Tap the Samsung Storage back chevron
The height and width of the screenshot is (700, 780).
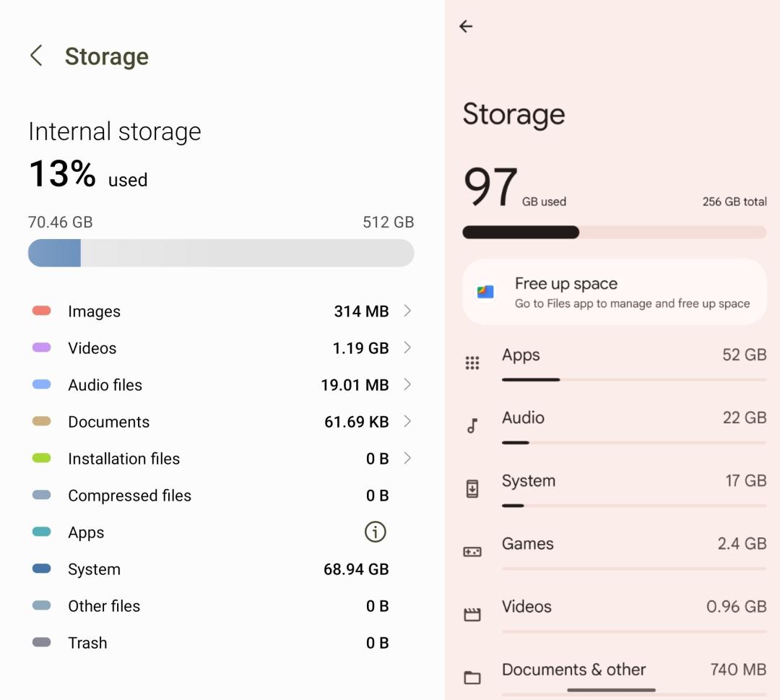36,56
